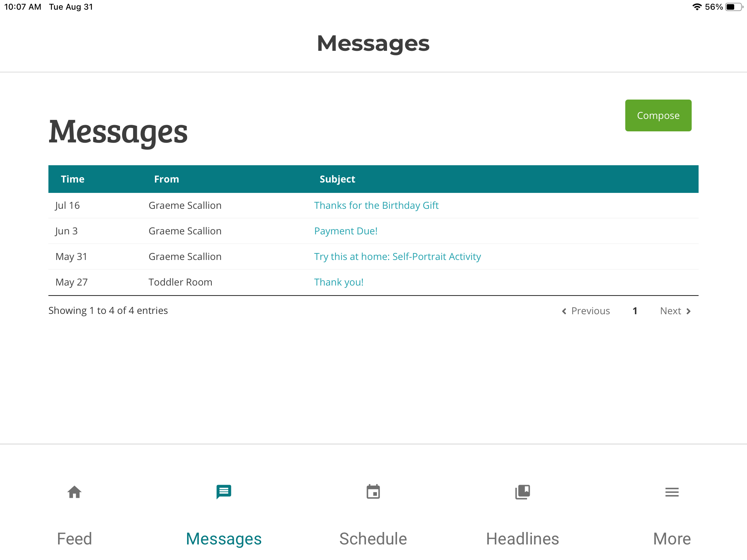
Task: Click the green Compose button
Action: 658,115
